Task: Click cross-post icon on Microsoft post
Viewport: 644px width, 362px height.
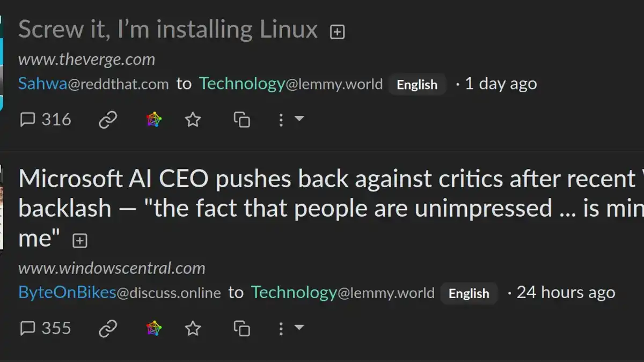Action: coord(241,328)
